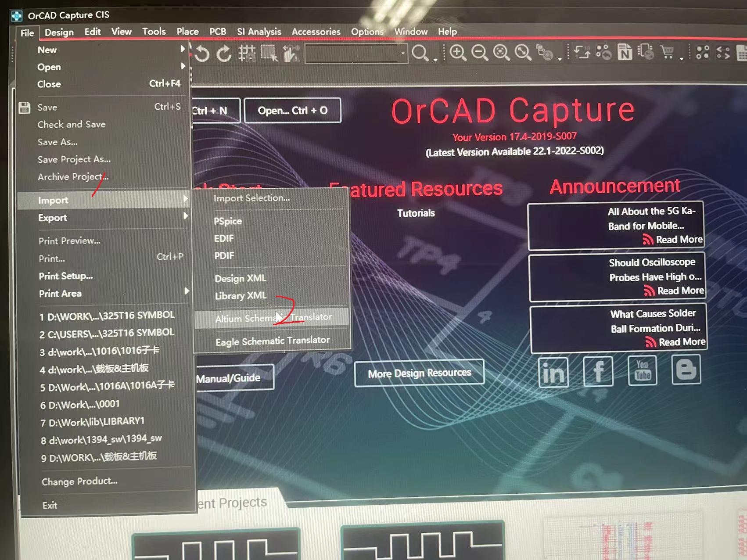Click the Undo icon in the toolbar
This screenshot has height=560, width=747.
202,54
